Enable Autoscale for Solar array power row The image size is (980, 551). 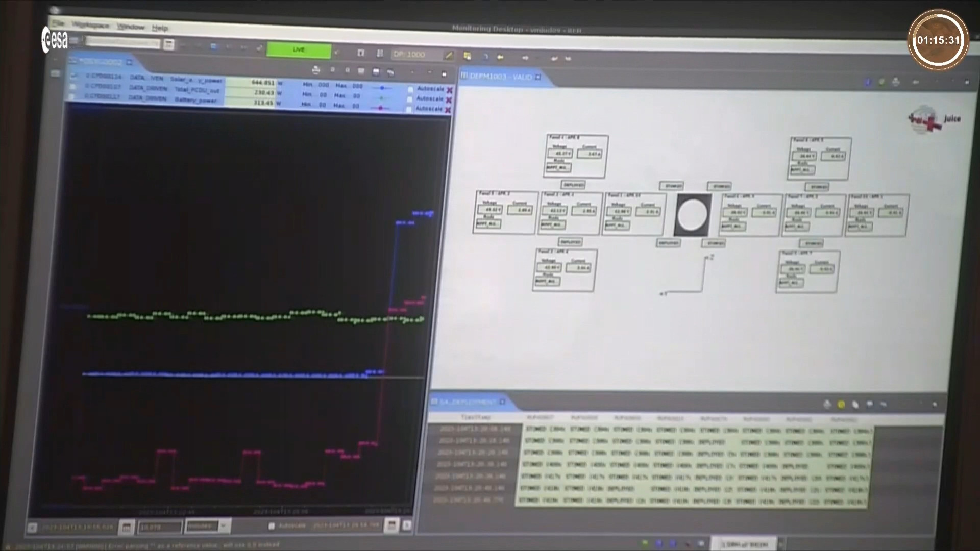click(410, 90)
